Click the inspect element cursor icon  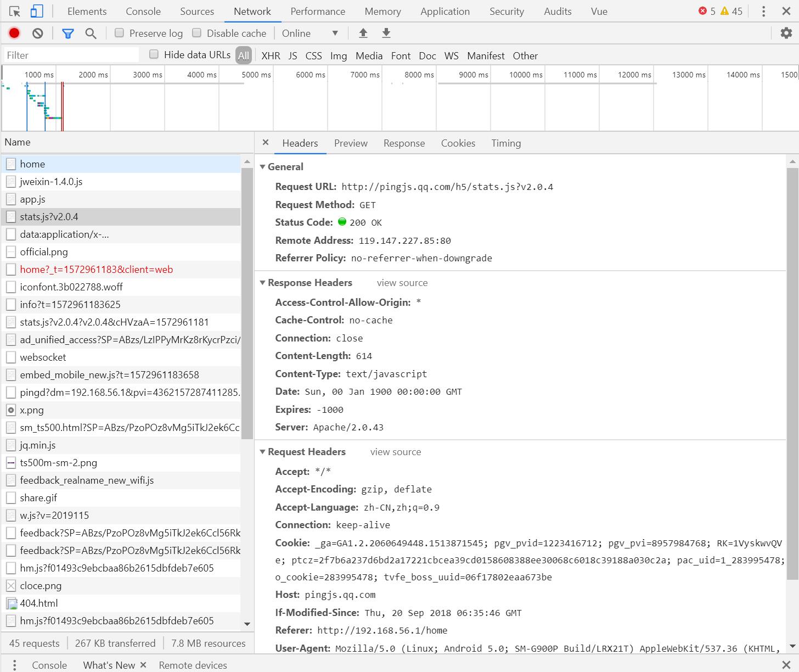coord(15,12)
